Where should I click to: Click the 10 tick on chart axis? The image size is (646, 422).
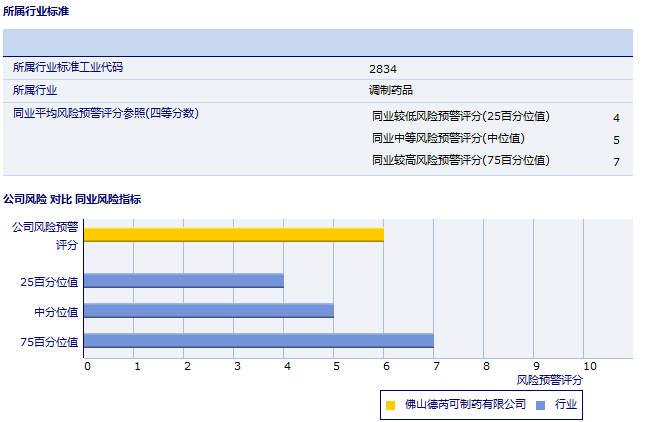[589, 366]
